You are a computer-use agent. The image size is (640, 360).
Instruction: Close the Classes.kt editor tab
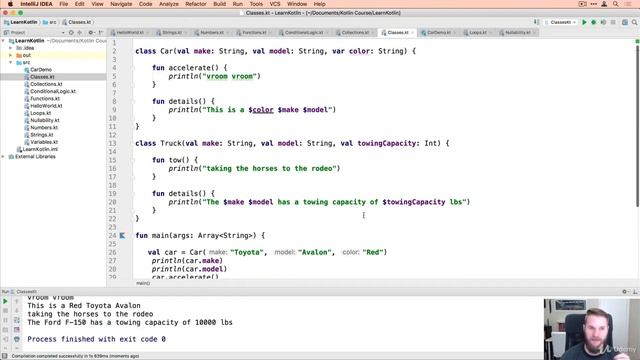pos(413,33)
